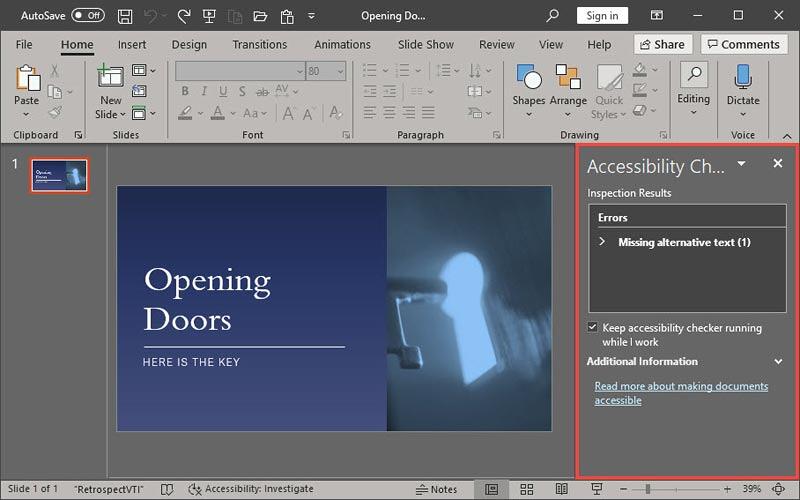
Task: Redo the last action in the title bar
Action: click(x=184, y=16)
